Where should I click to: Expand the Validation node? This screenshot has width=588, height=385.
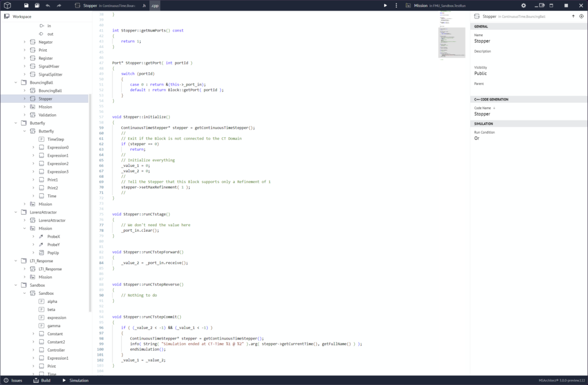point(24,115)
